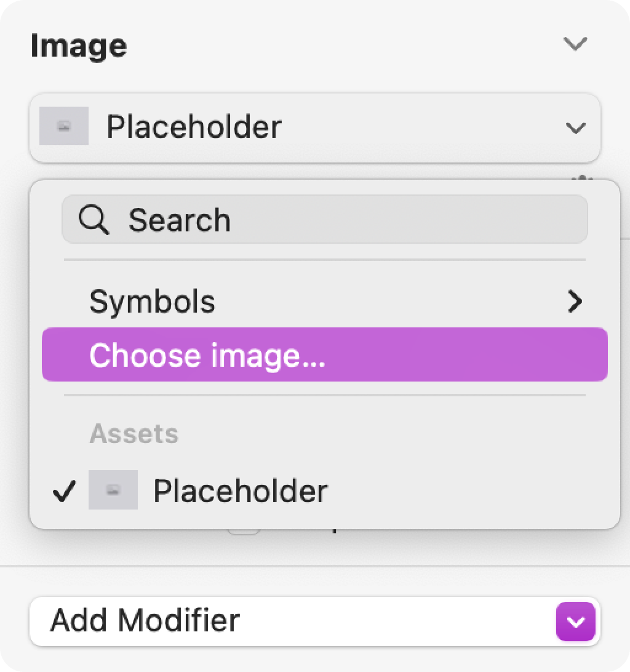Click the Placeholder thumbnail in image selector

(x=64, y=126)
